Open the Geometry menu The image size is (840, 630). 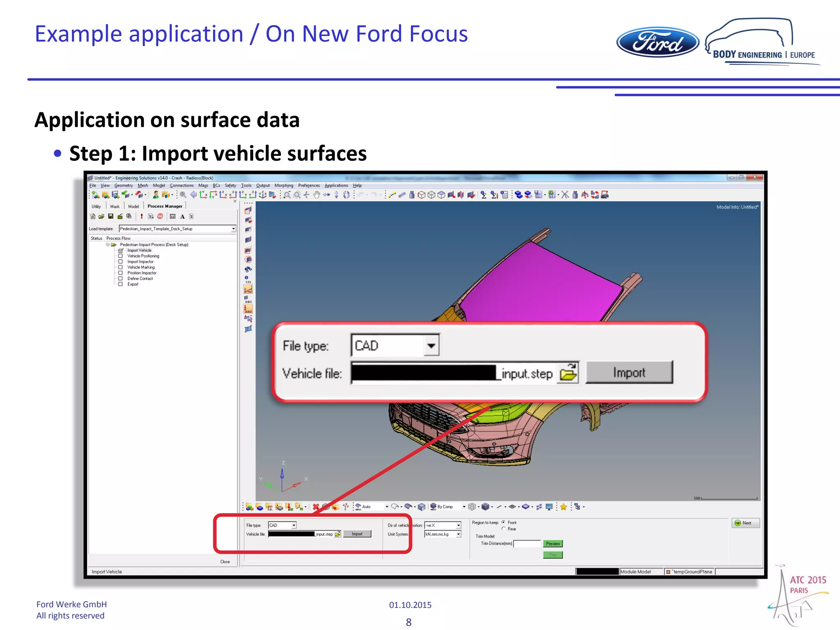point(123,186)
